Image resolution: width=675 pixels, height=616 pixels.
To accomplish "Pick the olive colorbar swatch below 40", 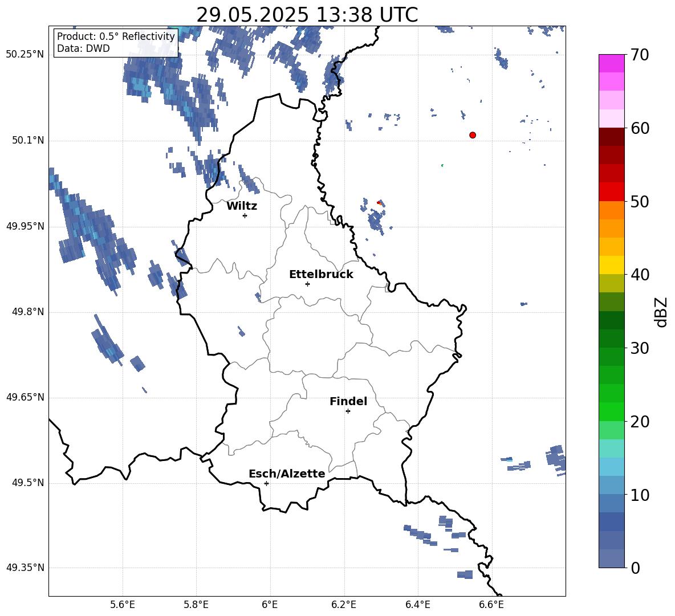I will tap(611, 283).
